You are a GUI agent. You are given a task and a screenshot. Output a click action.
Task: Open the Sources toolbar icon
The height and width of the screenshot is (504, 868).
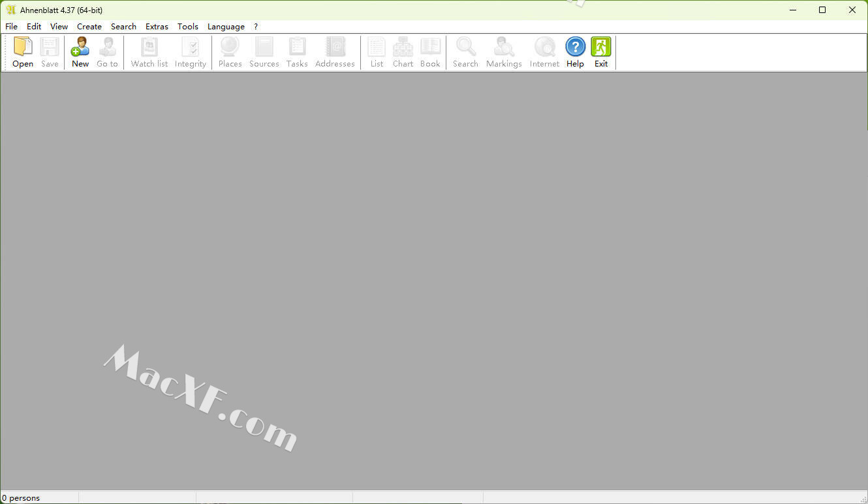tap(264, 48)
